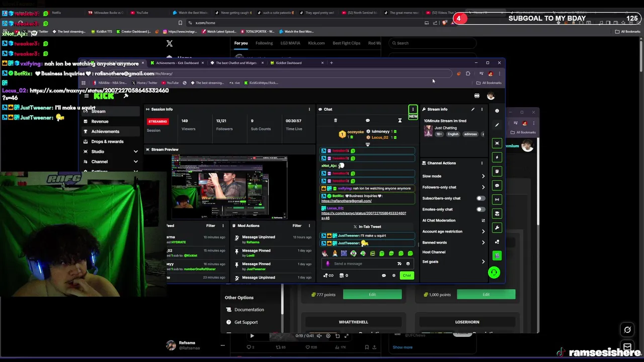Expand Account age restriction options
Image resolution: width=644 pixels, height=362 pixels.
pyautogui.click(x=484, y=231)
